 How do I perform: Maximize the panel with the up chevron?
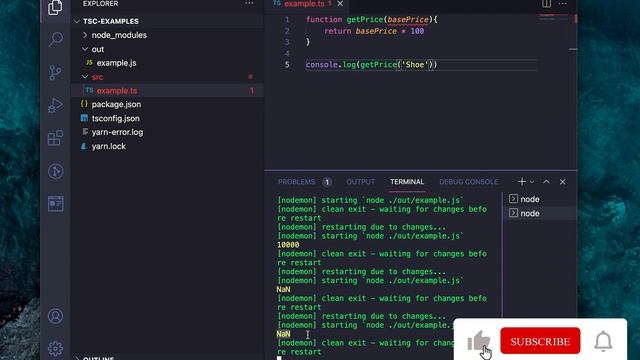[x=546, y=182]
